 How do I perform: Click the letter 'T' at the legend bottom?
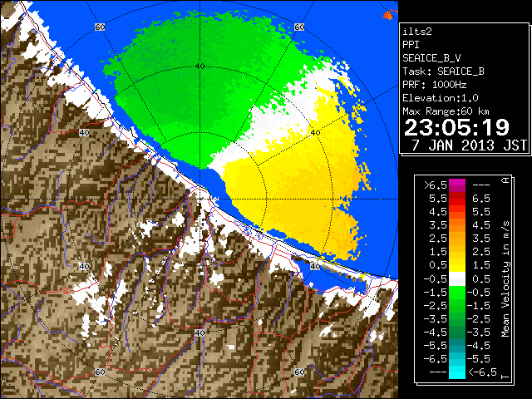pyautogui.click(x=505, y=377)
